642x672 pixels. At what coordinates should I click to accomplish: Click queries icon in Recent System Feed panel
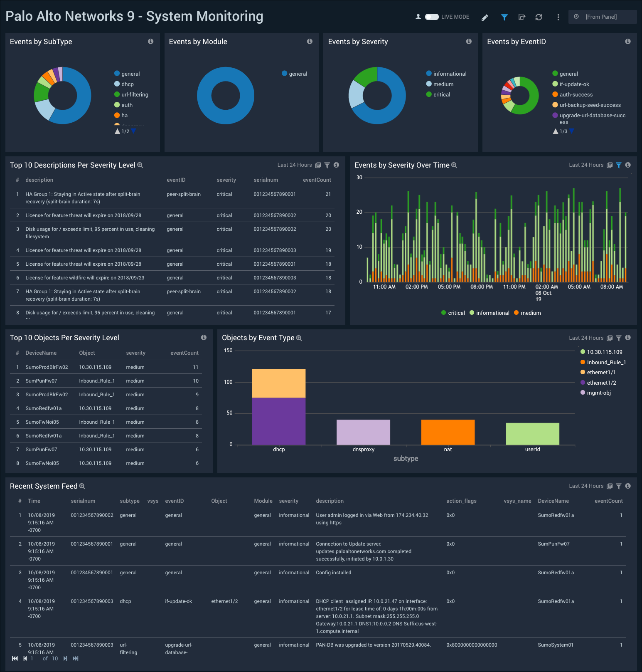(x=610, y=486)
